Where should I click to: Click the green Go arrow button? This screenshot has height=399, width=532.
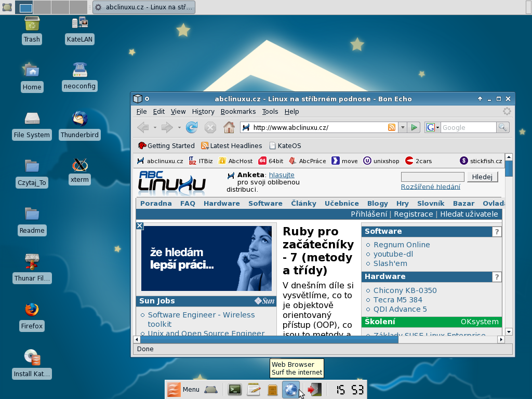point(414,128)
